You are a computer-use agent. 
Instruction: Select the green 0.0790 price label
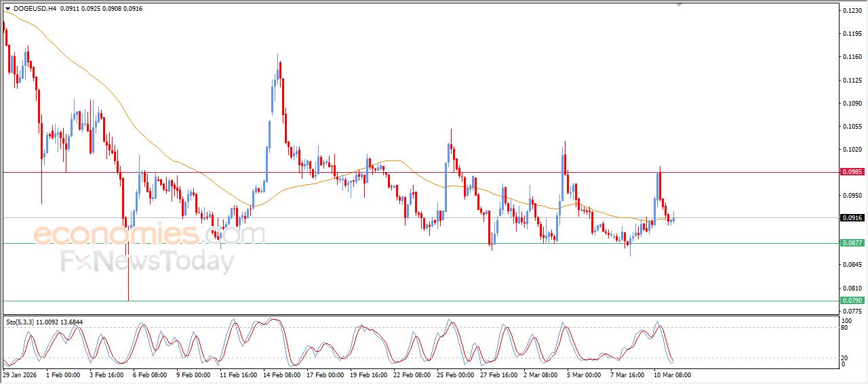852,300
